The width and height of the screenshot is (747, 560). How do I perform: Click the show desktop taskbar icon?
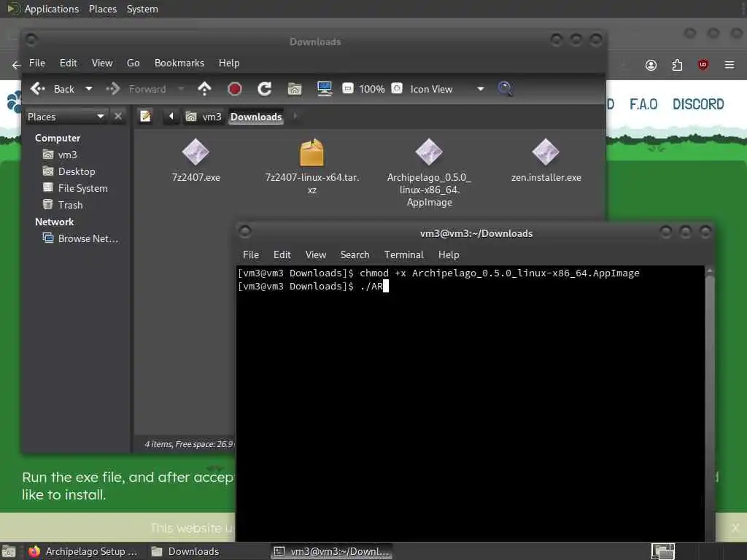(9, 551)
